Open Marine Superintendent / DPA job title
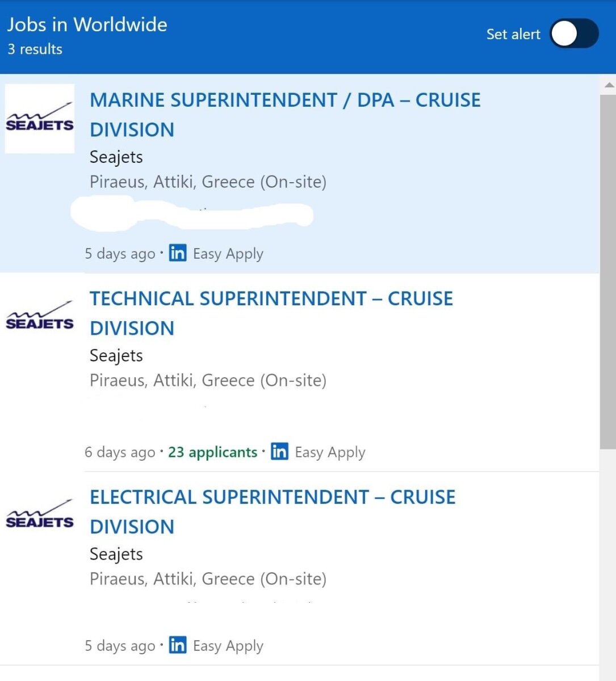 285,115
